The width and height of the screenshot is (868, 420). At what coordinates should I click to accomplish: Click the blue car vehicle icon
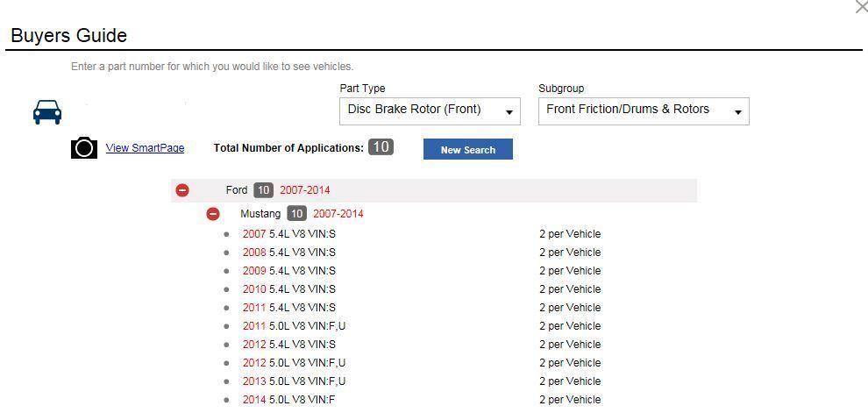(x=47, y=112)
